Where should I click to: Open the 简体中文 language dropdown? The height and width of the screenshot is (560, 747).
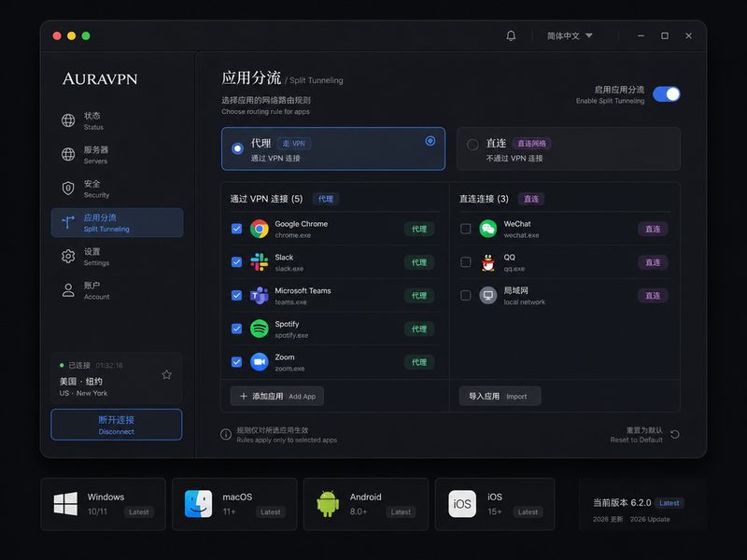tap(570, 35)
